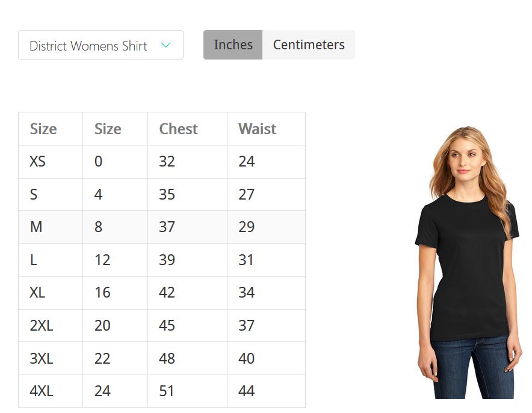This screenshot has height=413, width=532.
Task: Click chest value 51 in 4XL row
Action: tap(166, 391)
